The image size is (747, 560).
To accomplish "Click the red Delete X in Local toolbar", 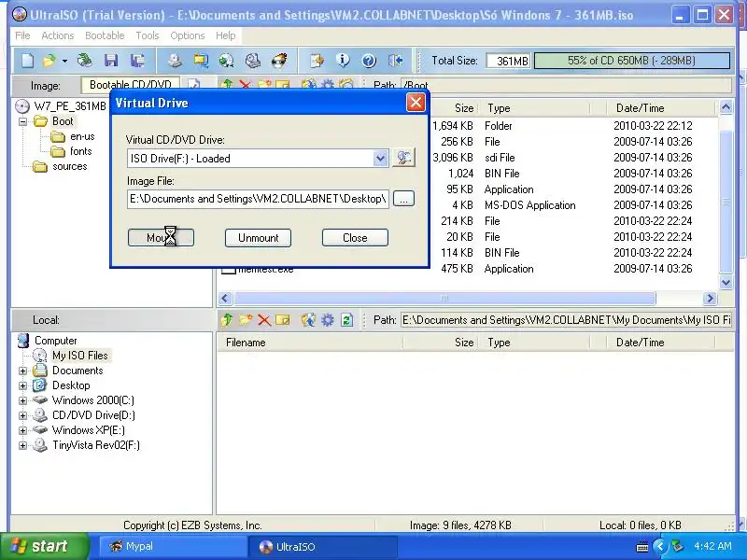I will click(x=264, y=320).
